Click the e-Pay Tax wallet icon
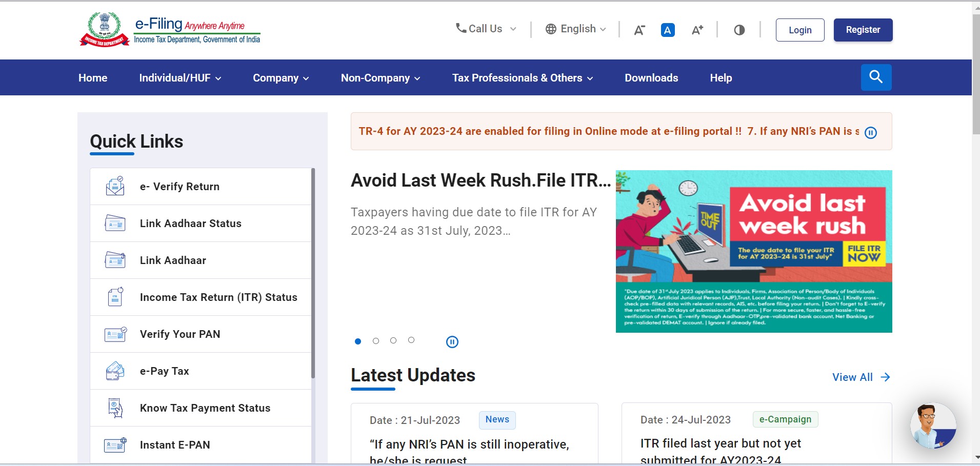Screen dimensions: 980x466 tap(115, 371)
